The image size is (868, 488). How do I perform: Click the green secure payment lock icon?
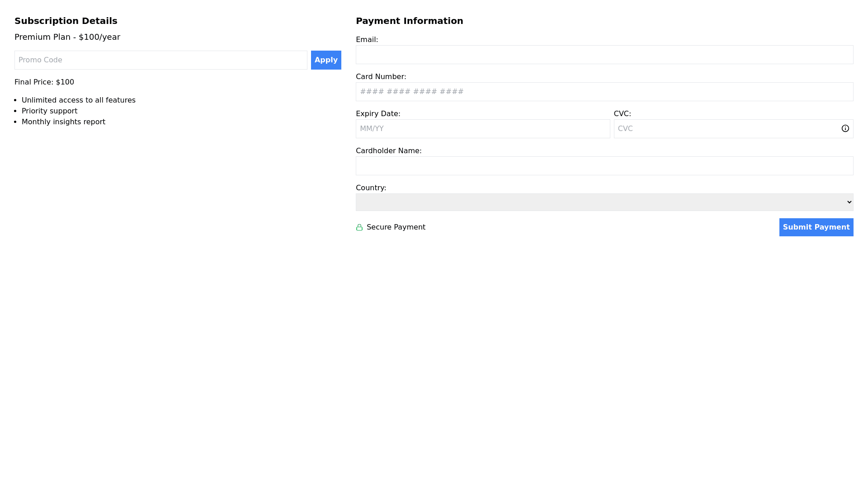coord(359,227)
